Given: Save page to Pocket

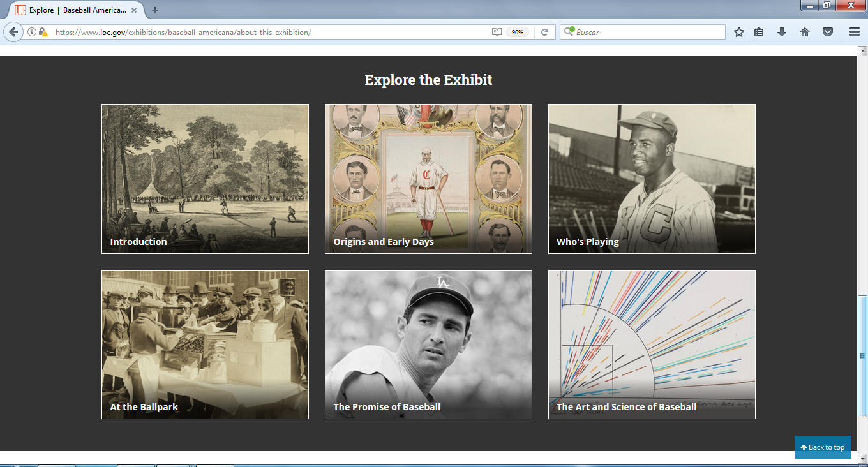Looking at the screenshot, I should 827,32.
